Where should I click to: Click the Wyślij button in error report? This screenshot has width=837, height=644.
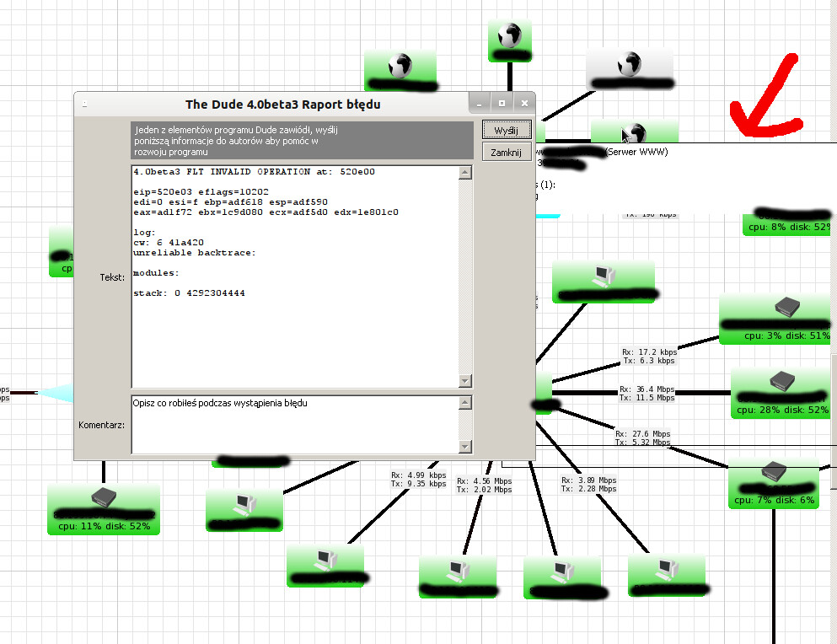point(507,130)
